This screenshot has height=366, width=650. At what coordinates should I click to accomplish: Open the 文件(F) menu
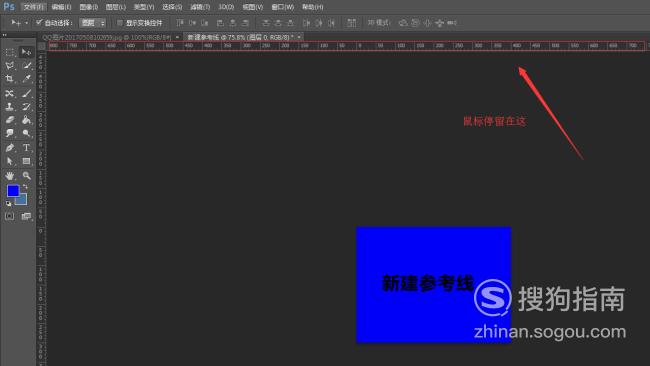33,7
